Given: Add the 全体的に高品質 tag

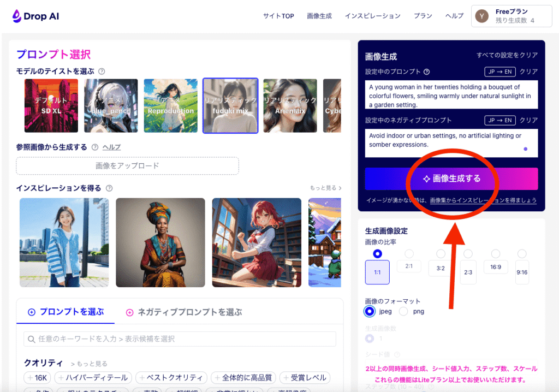Looking at the screenshot, I should 243,378.
